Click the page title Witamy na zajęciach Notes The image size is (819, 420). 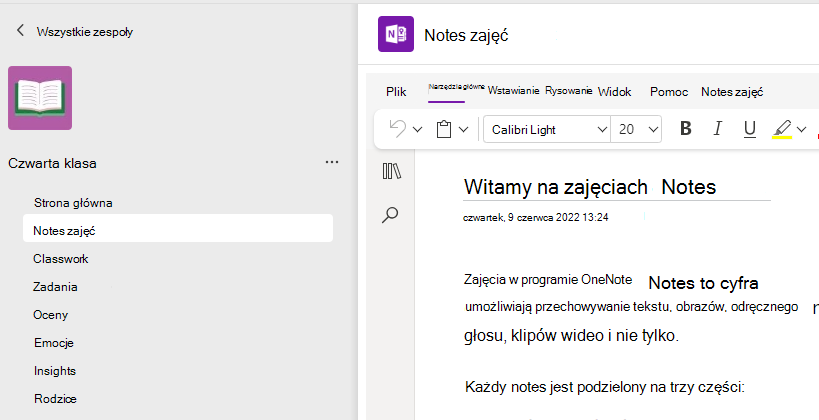coord(590,186)
